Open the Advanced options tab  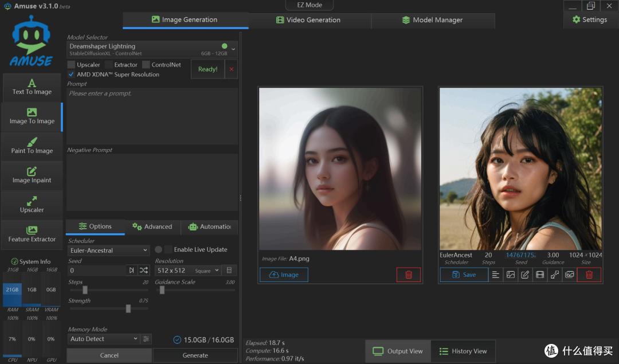click(x=152, y=226)
